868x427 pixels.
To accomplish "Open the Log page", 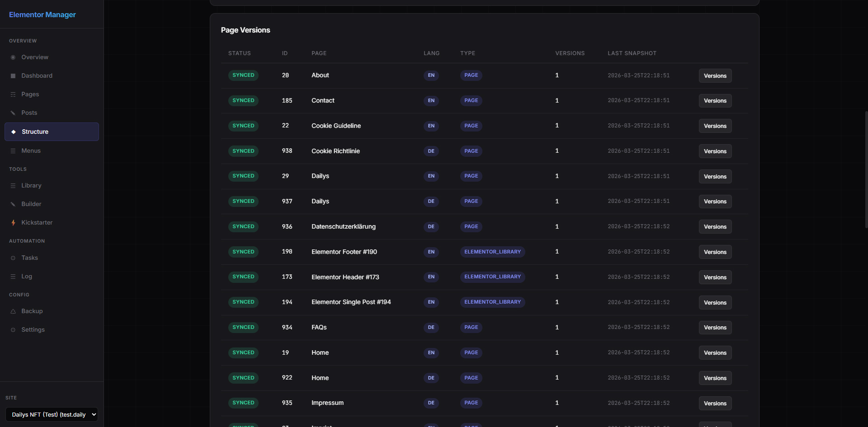I will coord(27,277).
